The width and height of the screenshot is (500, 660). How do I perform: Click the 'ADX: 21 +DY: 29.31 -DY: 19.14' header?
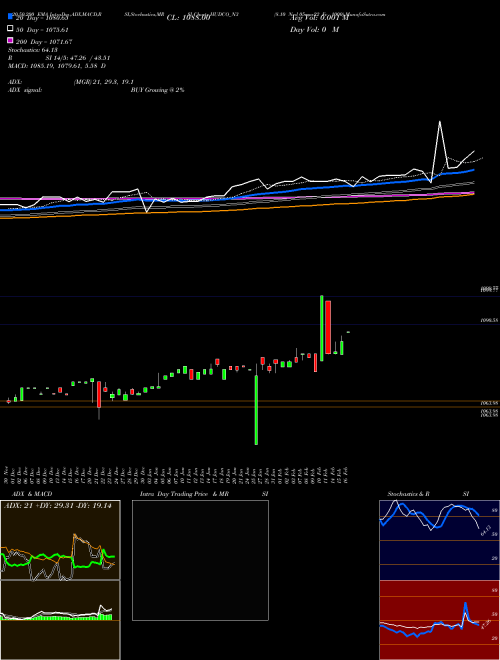tap(58, 506)
